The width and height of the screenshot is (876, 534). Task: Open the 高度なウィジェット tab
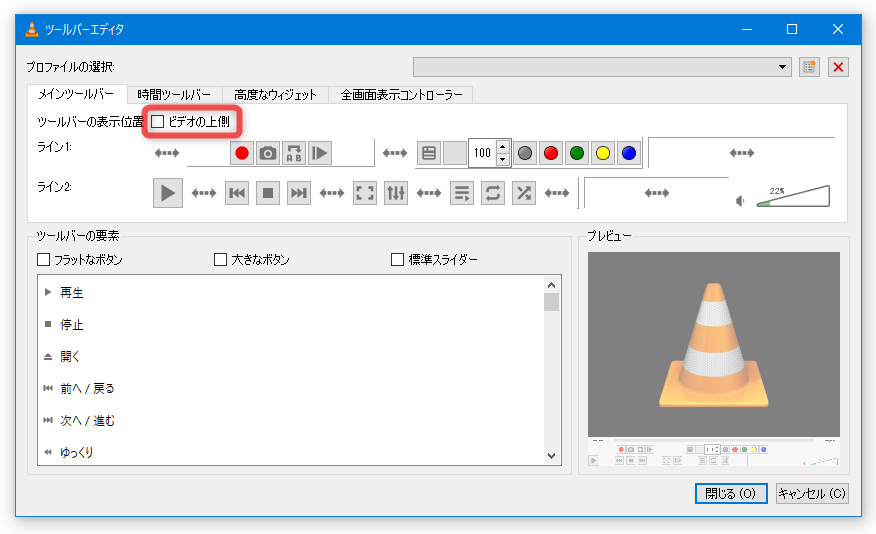coord(275,95)
